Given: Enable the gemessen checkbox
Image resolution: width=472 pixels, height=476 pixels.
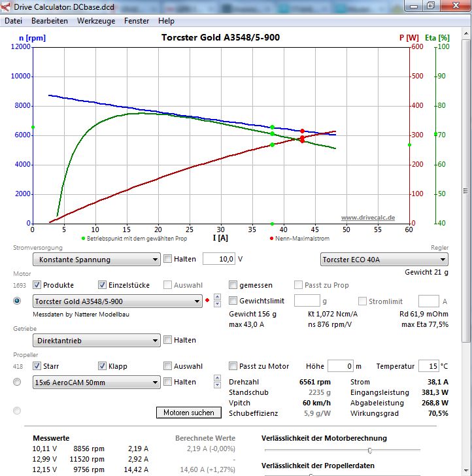Looking at the screenshot, I should [x=233, y=285].
